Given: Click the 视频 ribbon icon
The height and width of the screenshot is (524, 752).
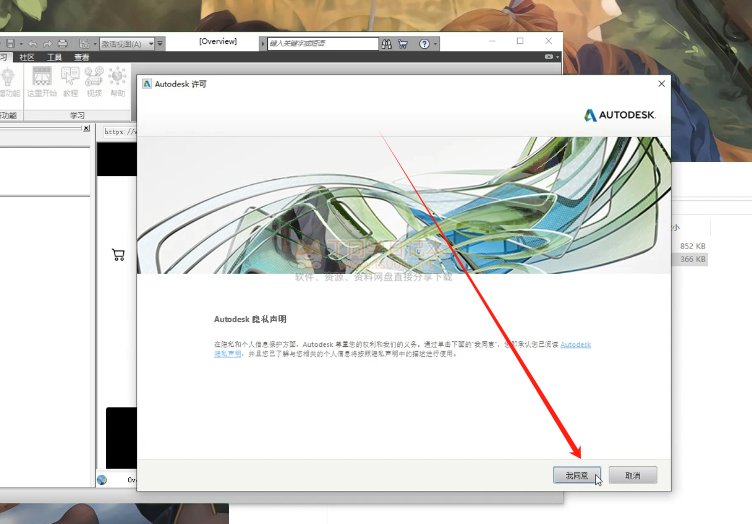Looking at the screenshot, I should tap(94, 81).
